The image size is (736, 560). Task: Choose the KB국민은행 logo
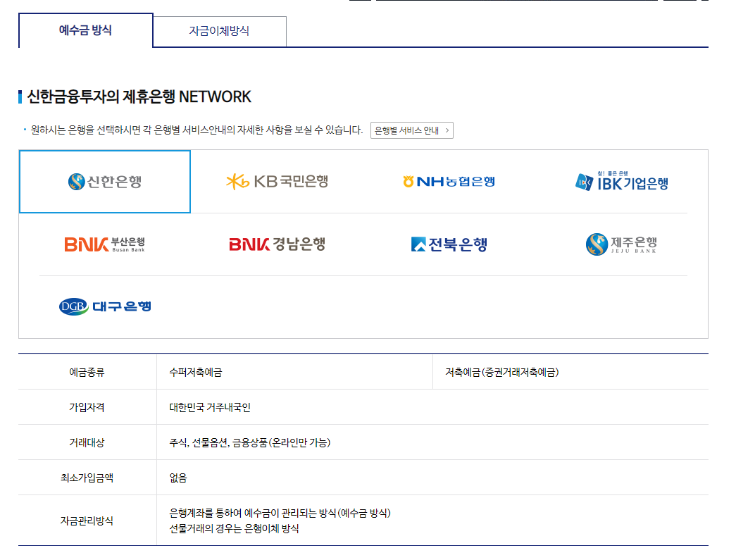(x=277, y=182)
